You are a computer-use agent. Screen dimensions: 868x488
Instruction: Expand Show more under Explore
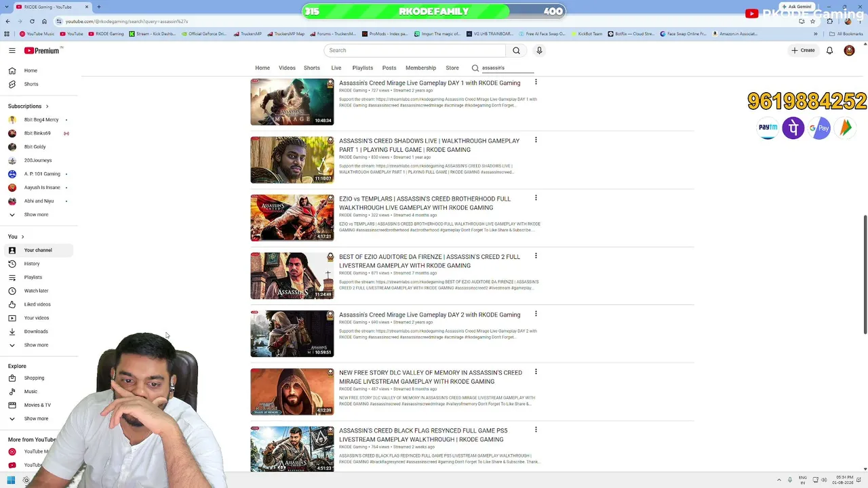(x=36, y=418)
